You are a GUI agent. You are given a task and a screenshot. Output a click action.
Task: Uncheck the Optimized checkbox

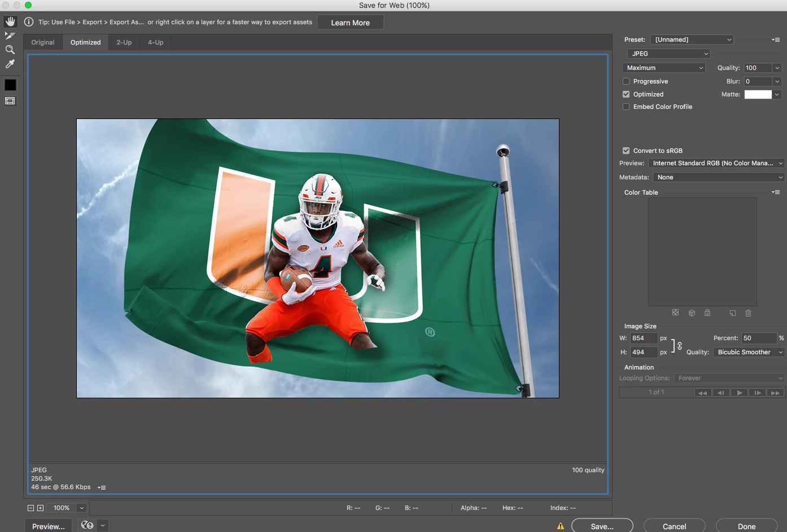point(626,94)
